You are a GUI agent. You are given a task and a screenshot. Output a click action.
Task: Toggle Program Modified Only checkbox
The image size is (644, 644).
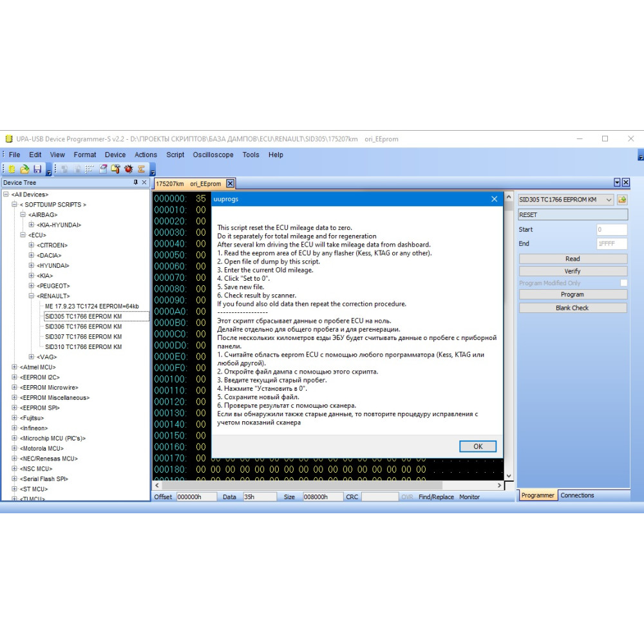[624, 283]
